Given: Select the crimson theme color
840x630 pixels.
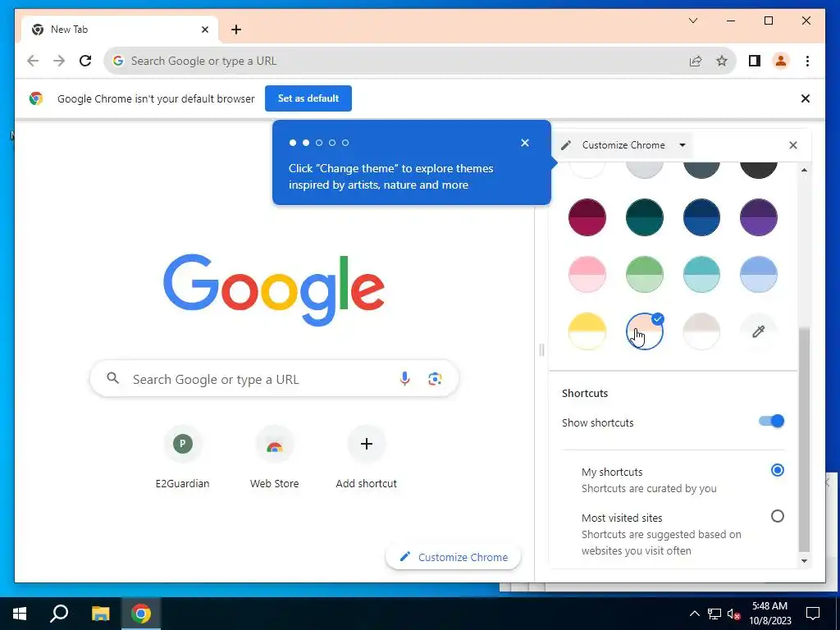Looking at the screenshot, I should 587,217.
